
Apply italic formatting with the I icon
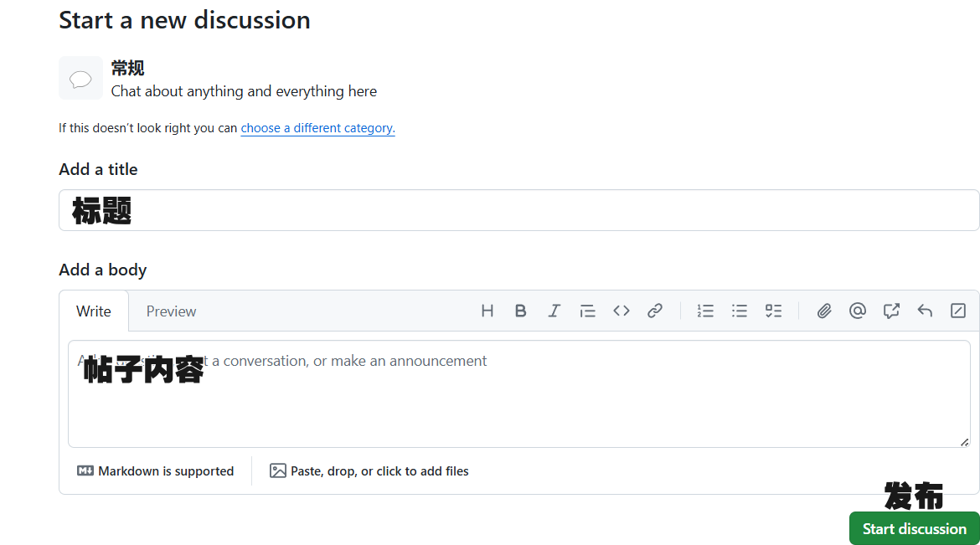click(554, 311)
